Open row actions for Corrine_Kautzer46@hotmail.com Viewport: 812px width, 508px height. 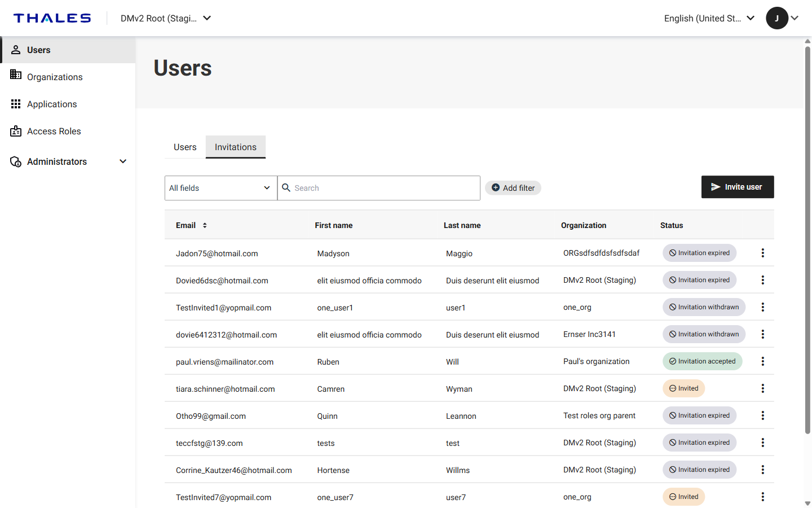762,470
